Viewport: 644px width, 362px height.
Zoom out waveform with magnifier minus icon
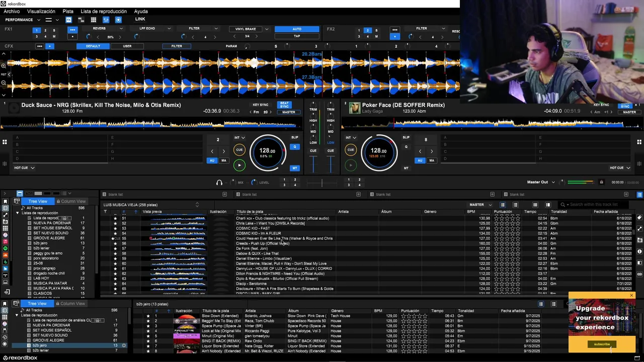[4, 83]
